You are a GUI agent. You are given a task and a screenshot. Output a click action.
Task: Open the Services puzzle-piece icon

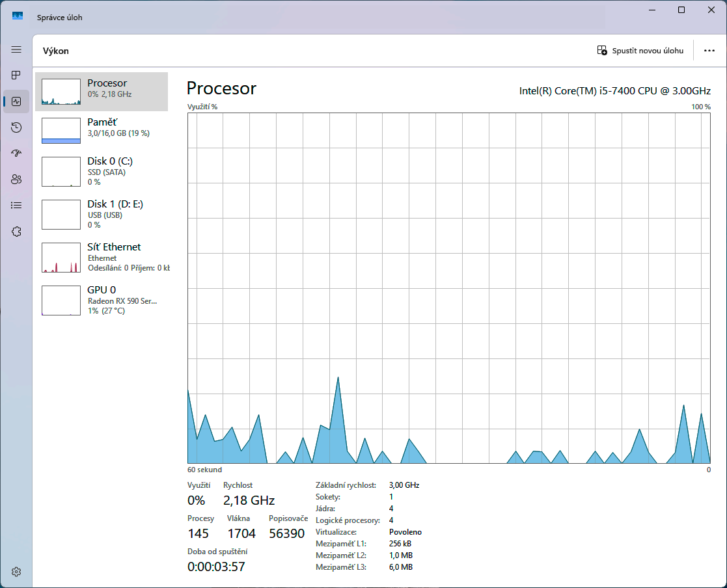(16, 232)
